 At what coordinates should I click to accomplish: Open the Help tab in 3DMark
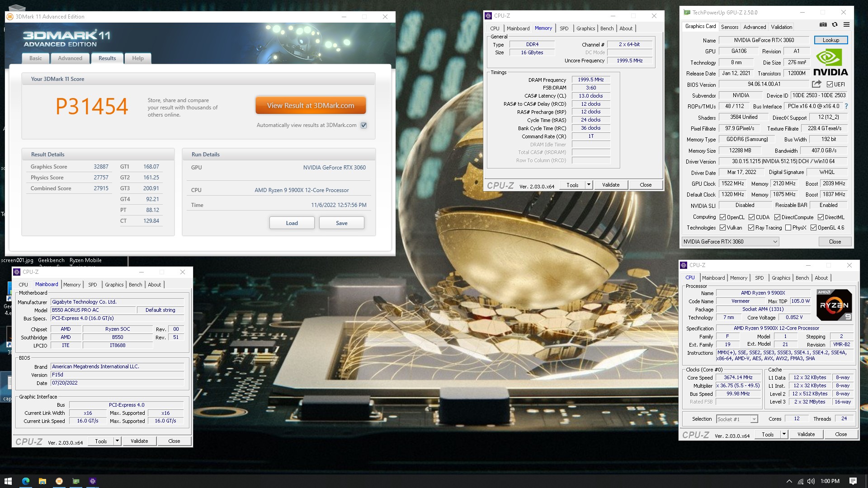pos(138,58)
